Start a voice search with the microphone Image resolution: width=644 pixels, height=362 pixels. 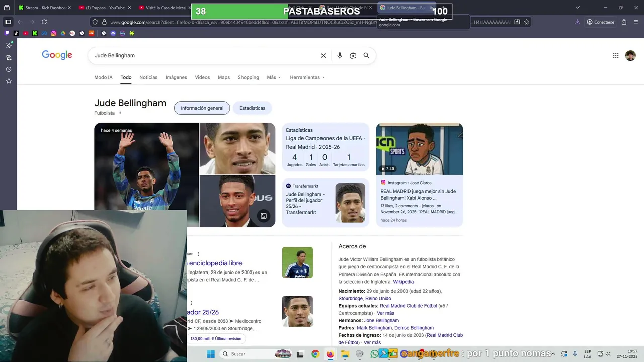coord(340,56)
